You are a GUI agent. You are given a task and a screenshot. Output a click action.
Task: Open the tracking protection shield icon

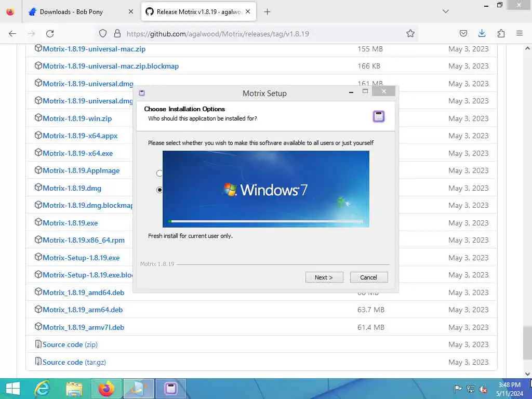click(x=103, y=33)
